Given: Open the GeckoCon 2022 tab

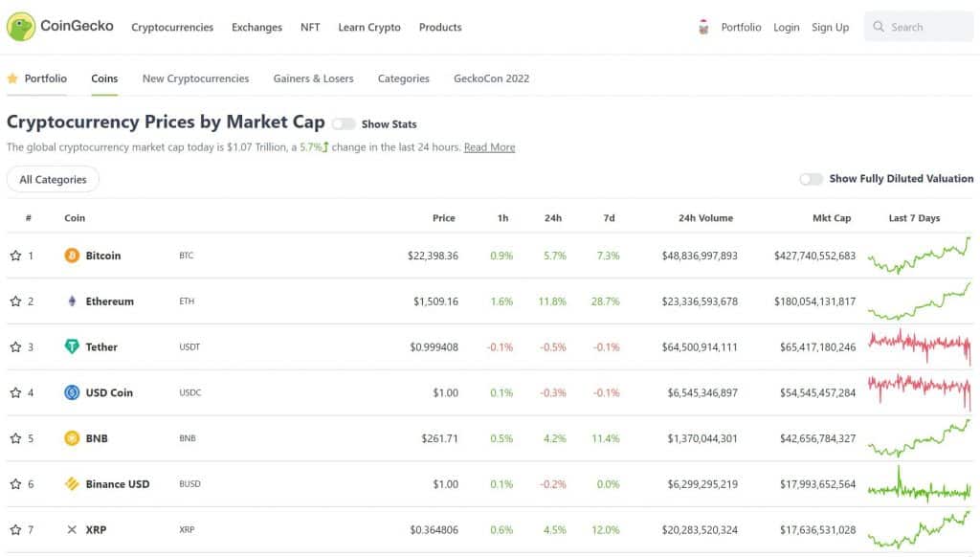Looking at the screenshot, I should [491, 78].
